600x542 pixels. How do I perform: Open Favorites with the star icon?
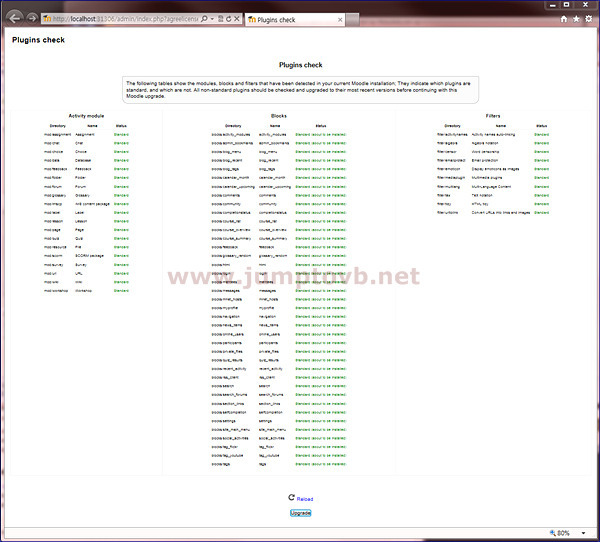click(576, 19)
